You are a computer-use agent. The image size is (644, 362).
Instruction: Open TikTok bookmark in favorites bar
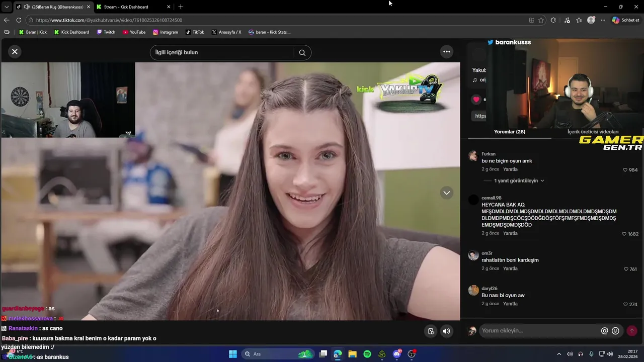(x=195, y=32)
